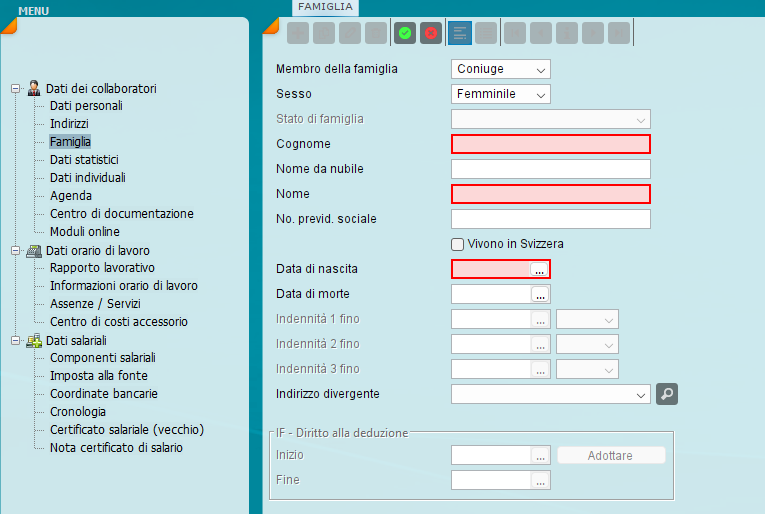Open the Membro della famiglia dropdown
Image resolution: width=765 pixels, height=514 pixels.
click(x=501, y=69)
